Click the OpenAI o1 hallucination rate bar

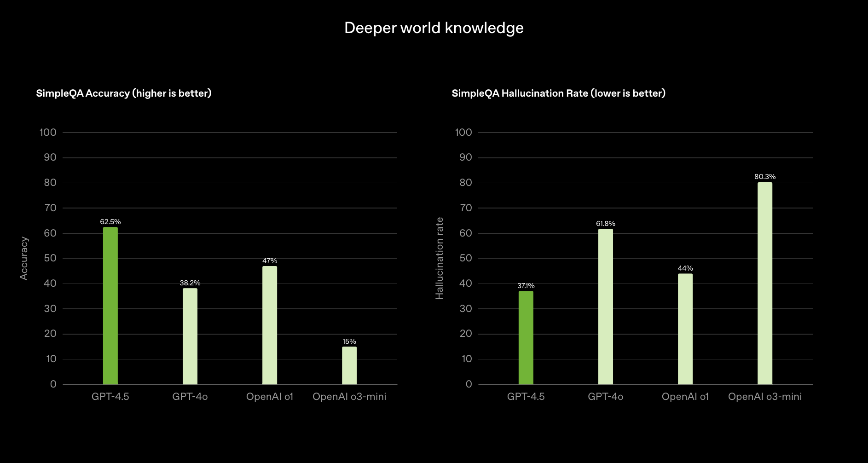coord(685,329)
